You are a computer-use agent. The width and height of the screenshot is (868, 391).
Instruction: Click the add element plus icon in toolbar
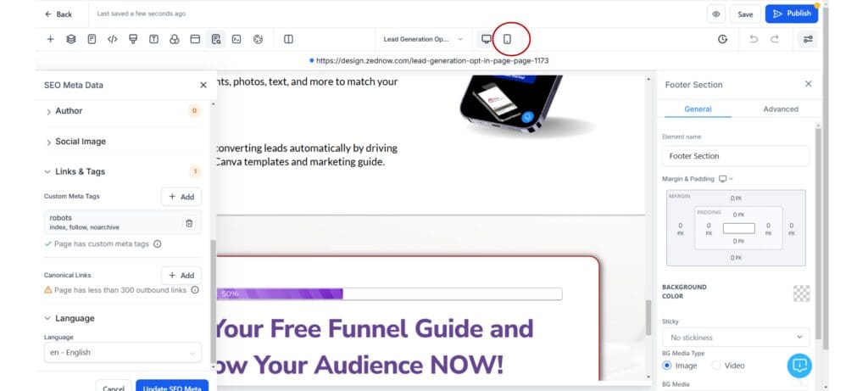pos(50,39)
